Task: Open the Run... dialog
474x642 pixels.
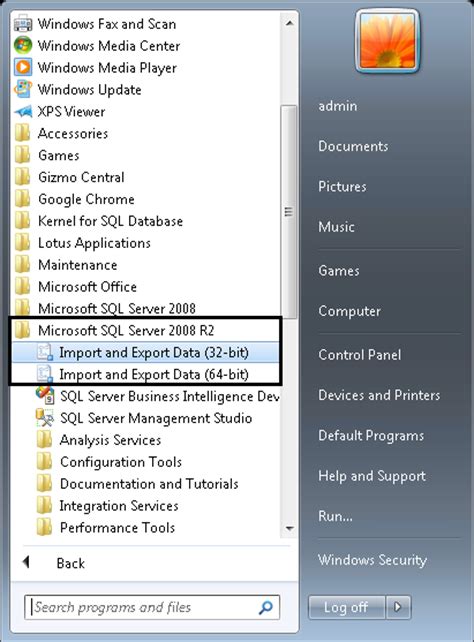Action: click(x=335, y=516)
